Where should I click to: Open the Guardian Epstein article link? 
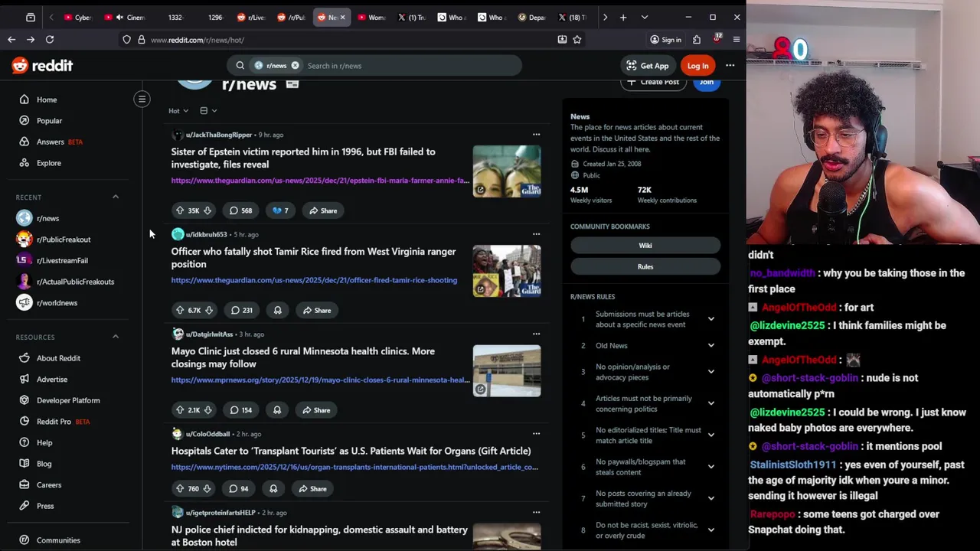coord(320,181)
